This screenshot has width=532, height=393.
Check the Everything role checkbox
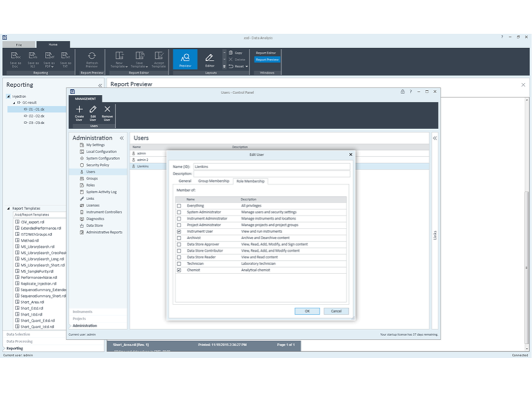(x=179, y=206)
